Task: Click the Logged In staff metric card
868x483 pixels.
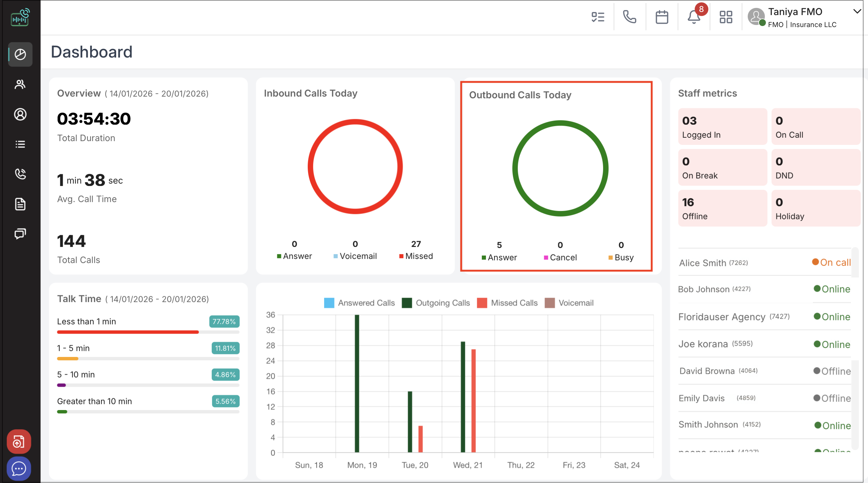Action: point(722,127)
